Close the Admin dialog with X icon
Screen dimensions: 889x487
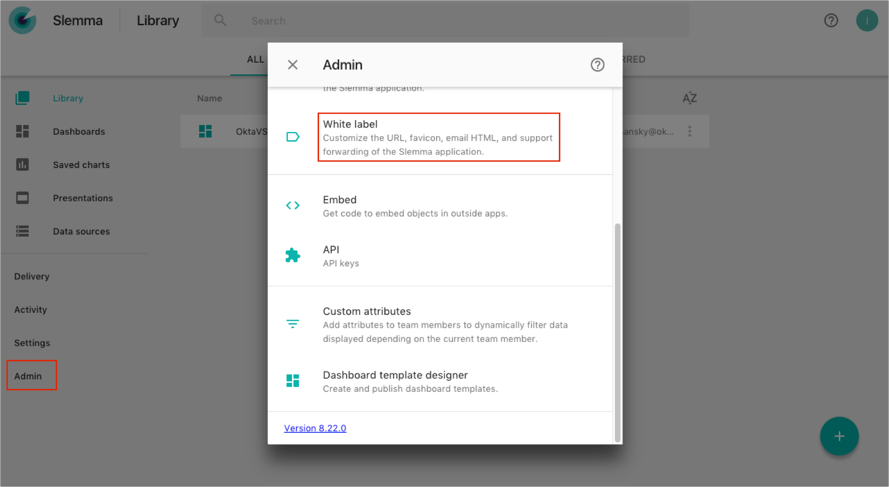tap(293, 65)
